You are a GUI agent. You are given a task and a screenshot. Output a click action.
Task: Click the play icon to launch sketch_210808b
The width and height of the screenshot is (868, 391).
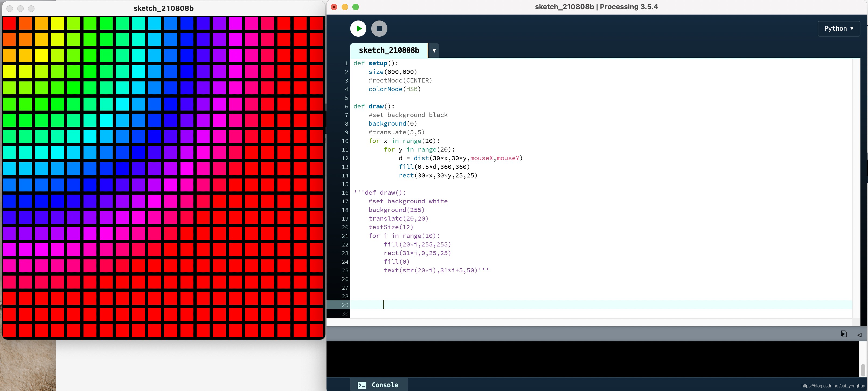coord(358,28)
